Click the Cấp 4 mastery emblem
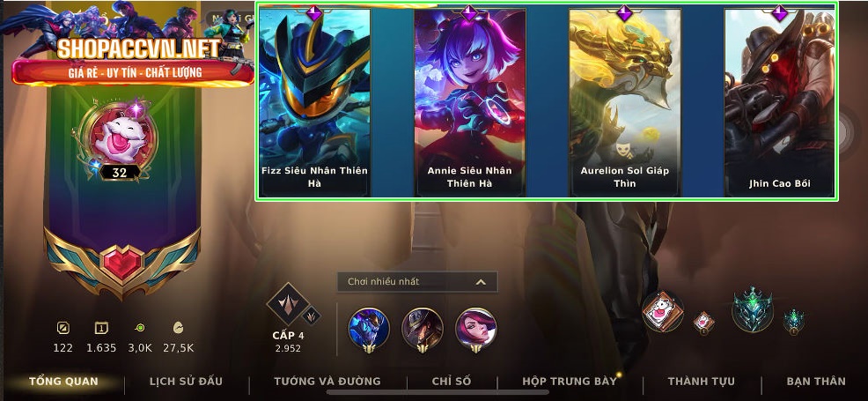This screenshot has width=868, height=401. point(288,304)
